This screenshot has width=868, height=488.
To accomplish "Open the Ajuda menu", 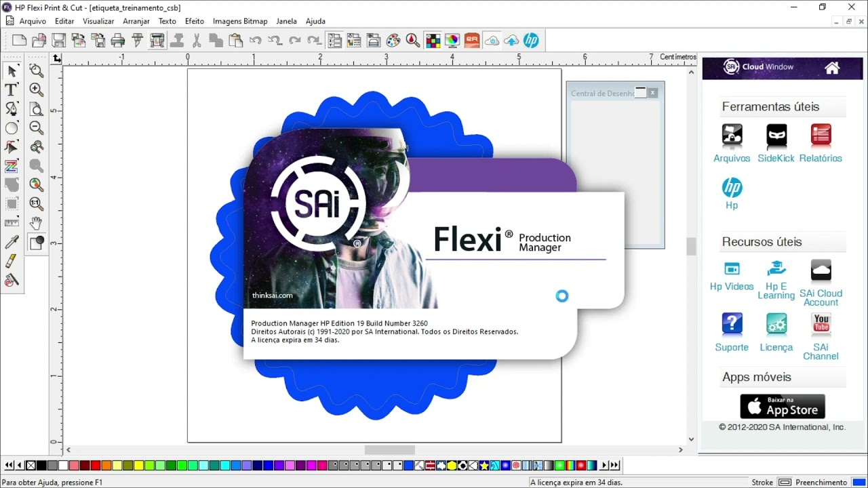I will tap(315, 21).
